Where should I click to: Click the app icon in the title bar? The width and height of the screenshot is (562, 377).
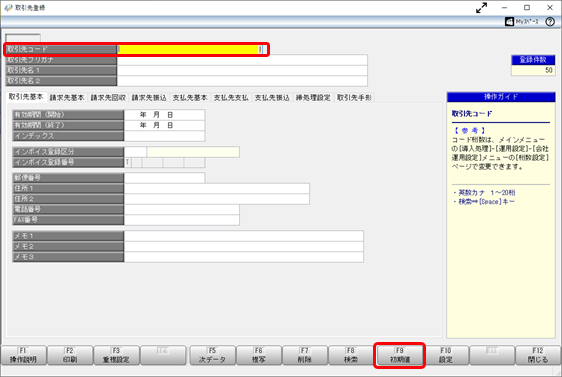pos(8,8)
